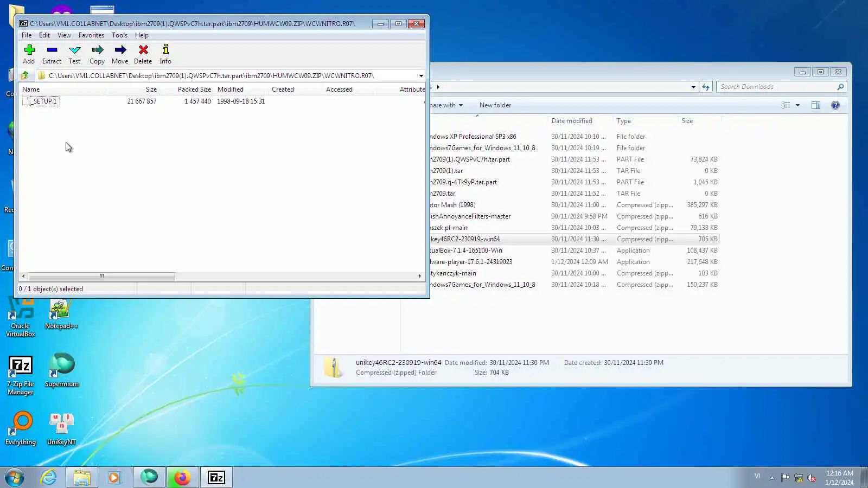
Task: Switch to Windows Explorer in the taskbar
Action: [x=82, y=477]
